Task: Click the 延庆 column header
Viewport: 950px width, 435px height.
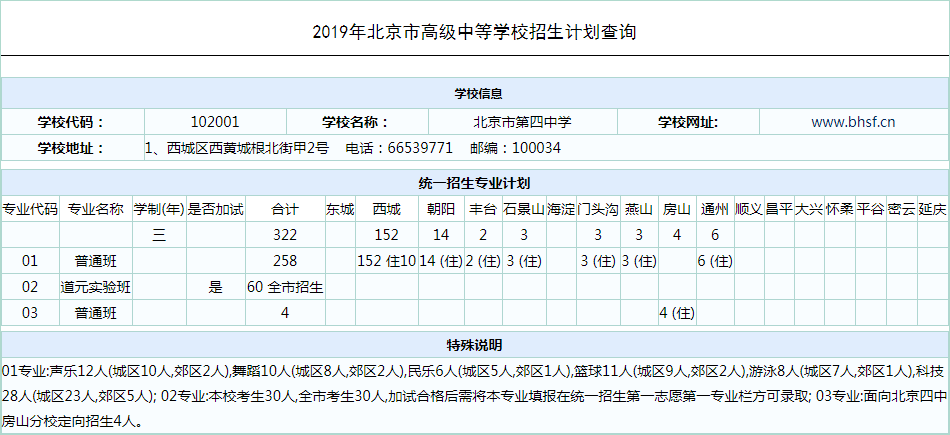Action: [x=932, y=209]
